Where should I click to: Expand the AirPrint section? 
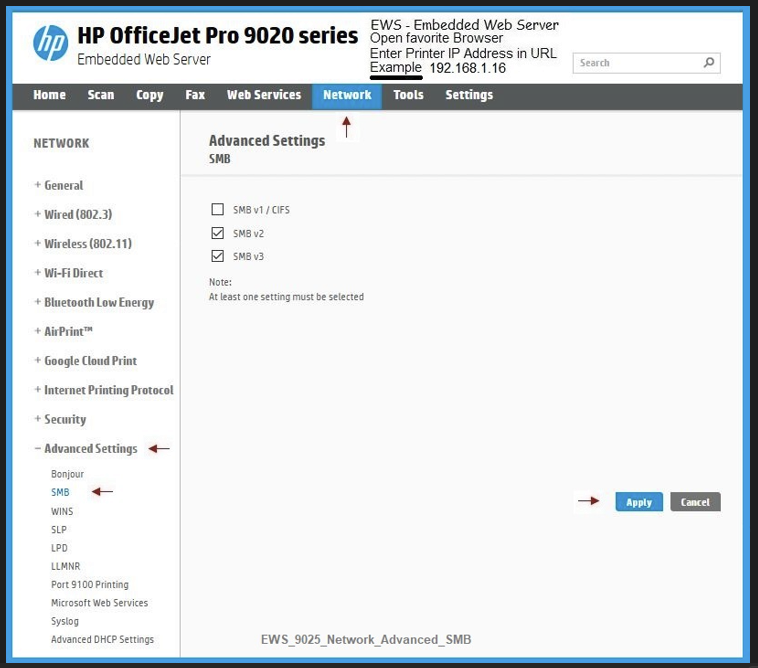pos(63,332)
